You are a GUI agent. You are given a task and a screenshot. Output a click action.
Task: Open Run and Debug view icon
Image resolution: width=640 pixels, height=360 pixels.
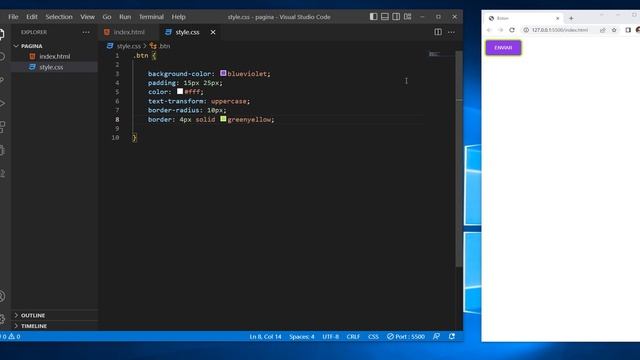tap(2, 103)
